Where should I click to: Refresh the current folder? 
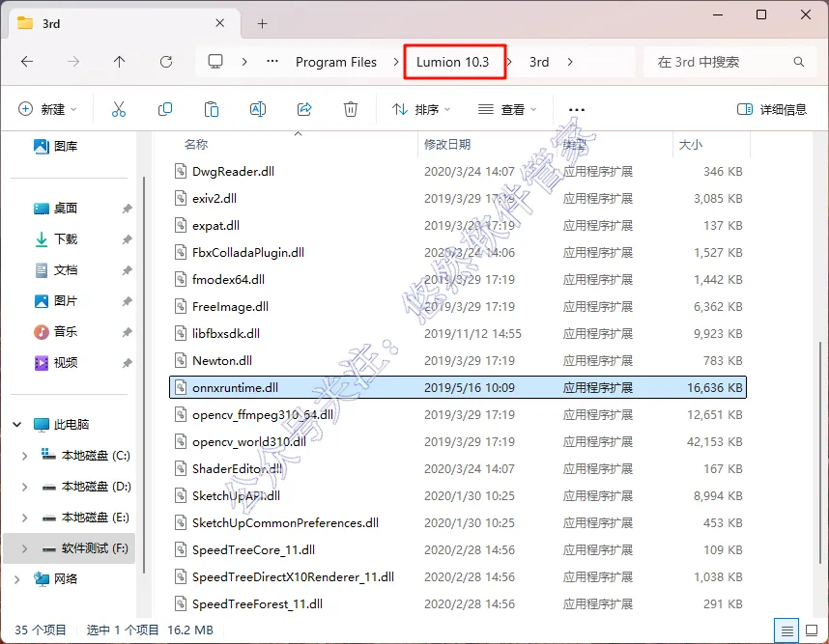166,62
